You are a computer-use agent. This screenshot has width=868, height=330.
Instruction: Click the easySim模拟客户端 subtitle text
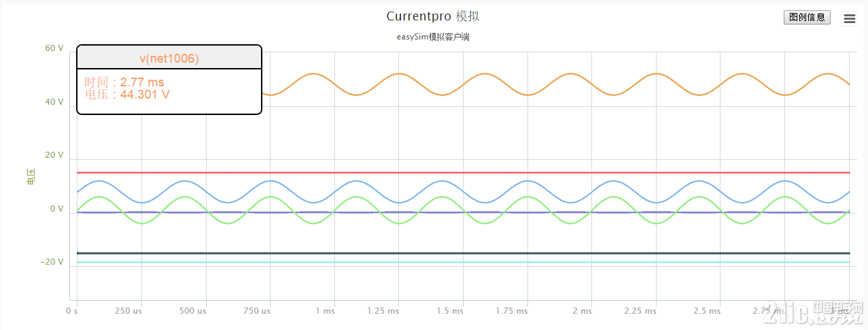[x=433, y=37]
